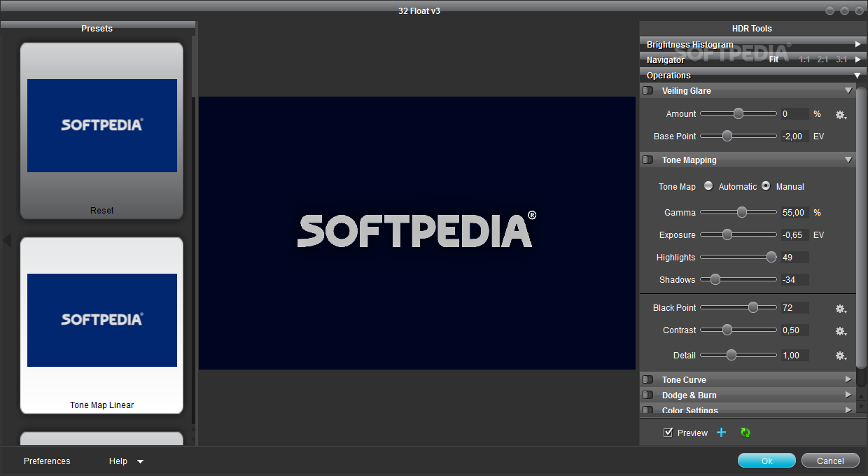The height and width of the screenshot is (476, 868).
Task: Select the Reset preset thumbnail
Action: 102,131
